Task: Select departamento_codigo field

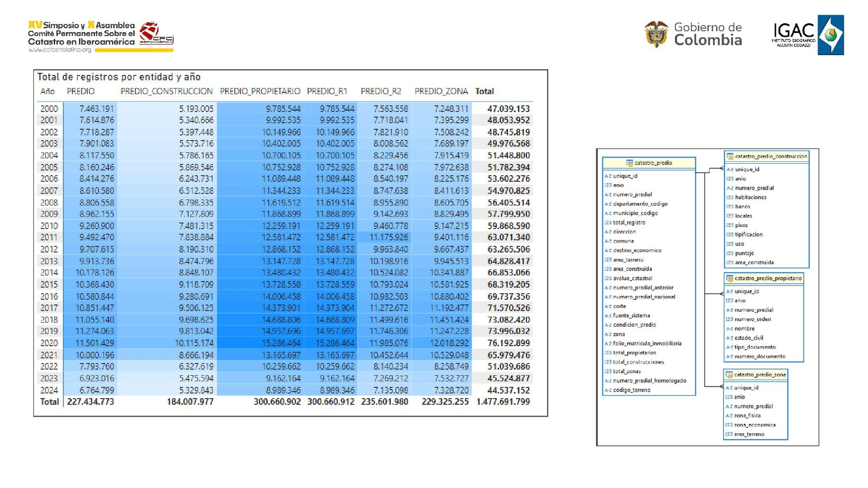Action: 640,204
